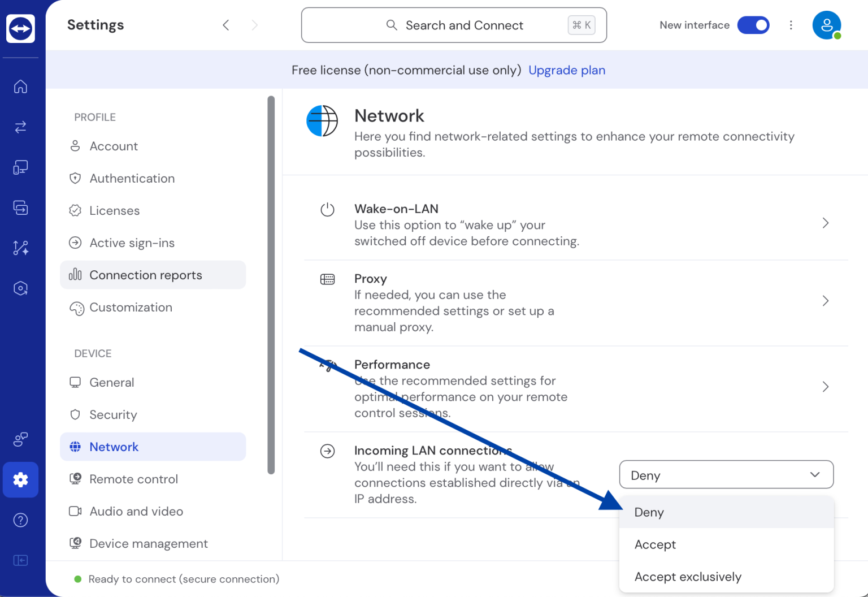Open the Devices section from the sidebar
The image size is (868, 597).
(x=20, y=167)
